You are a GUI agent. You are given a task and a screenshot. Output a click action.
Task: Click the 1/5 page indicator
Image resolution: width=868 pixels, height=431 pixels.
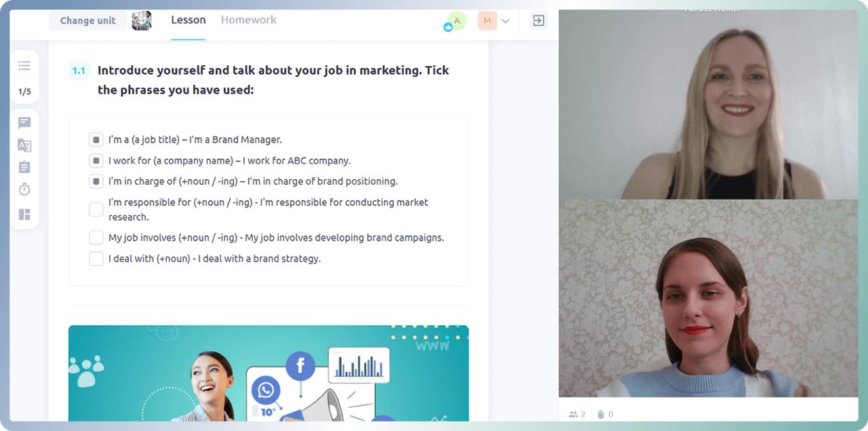click(24, 92)
